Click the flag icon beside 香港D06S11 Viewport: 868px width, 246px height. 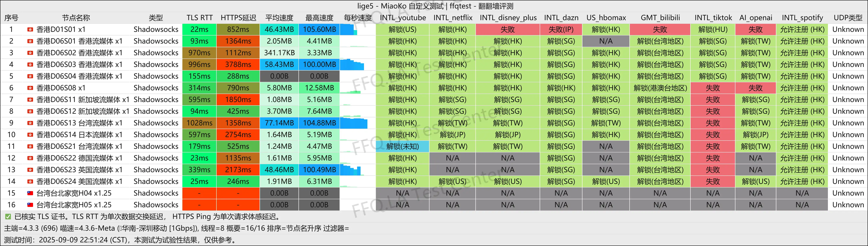[x=30, y=100]
